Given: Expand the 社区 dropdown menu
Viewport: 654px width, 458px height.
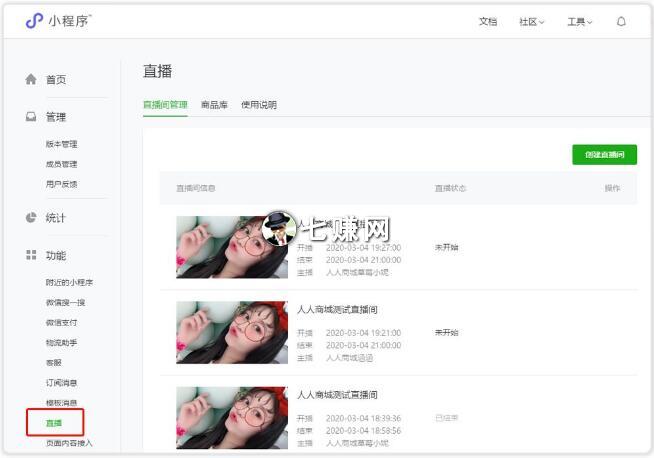Looking at the screenshot, I should [x=532, y=22].
